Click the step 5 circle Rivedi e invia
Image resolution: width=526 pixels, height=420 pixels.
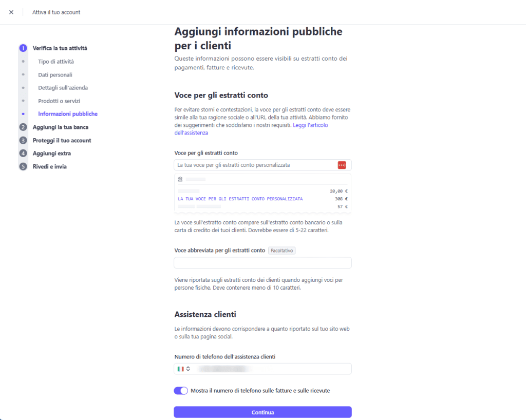(x=23, y=166)
